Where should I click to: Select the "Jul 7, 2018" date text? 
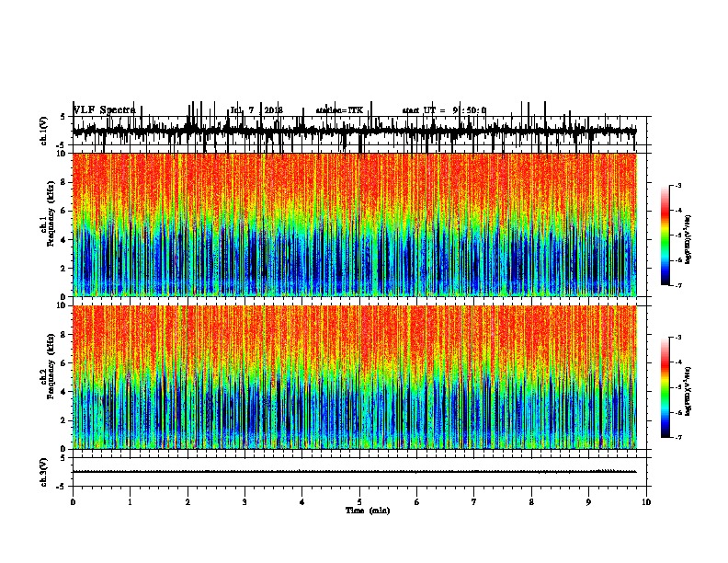click(x=256, y=110)
